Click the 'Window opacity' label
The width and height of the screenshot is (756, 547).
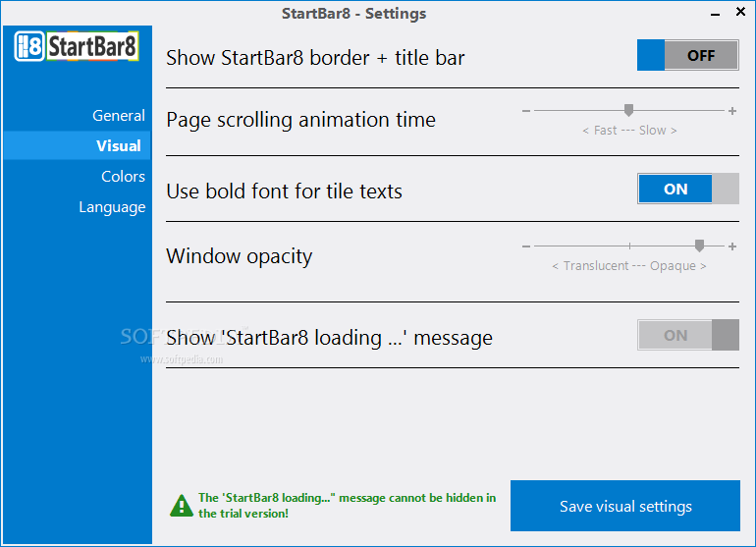(240, 256)
